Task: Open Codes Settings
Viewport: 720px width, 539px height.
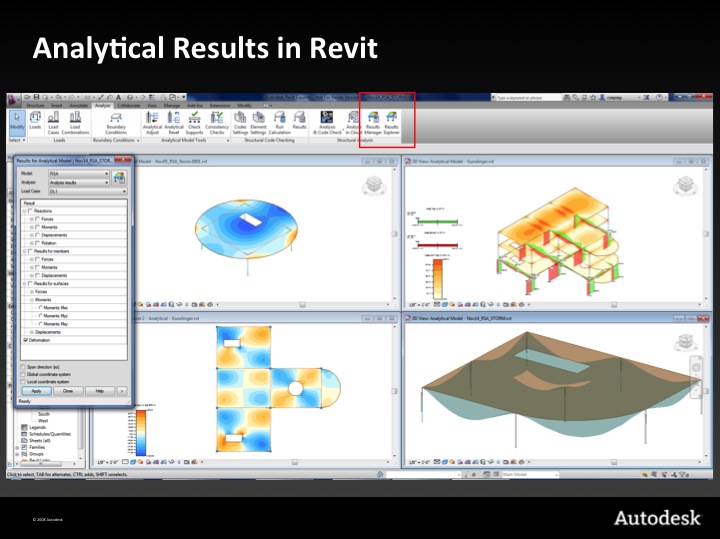Action: click(240, 123)
